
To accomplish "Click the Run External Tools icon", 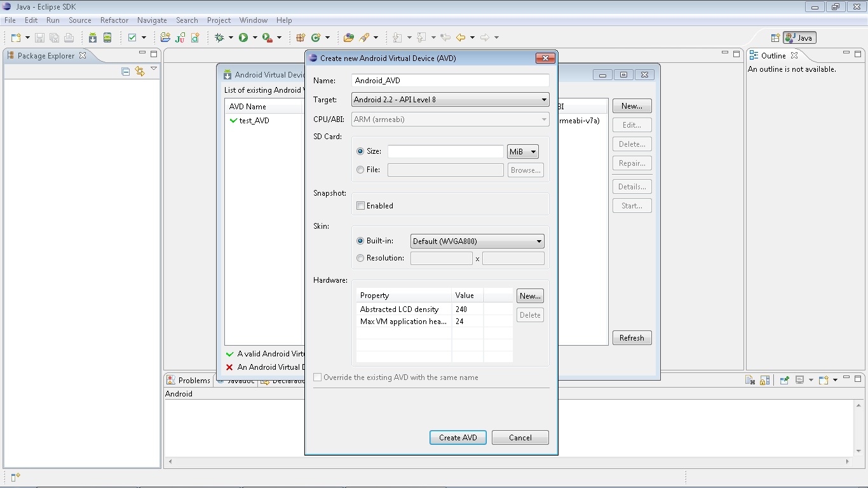I will [x=268, y=37].
